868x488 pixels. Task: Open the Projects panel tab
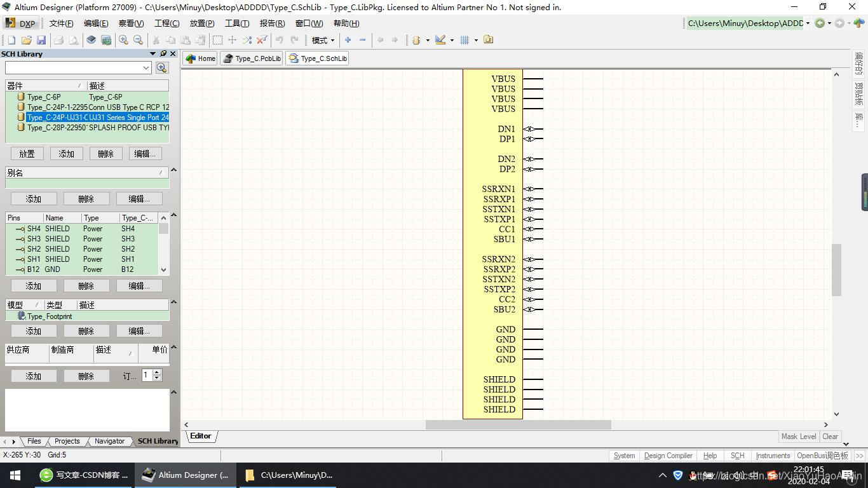pyautogui.click(x=67, y=441)
